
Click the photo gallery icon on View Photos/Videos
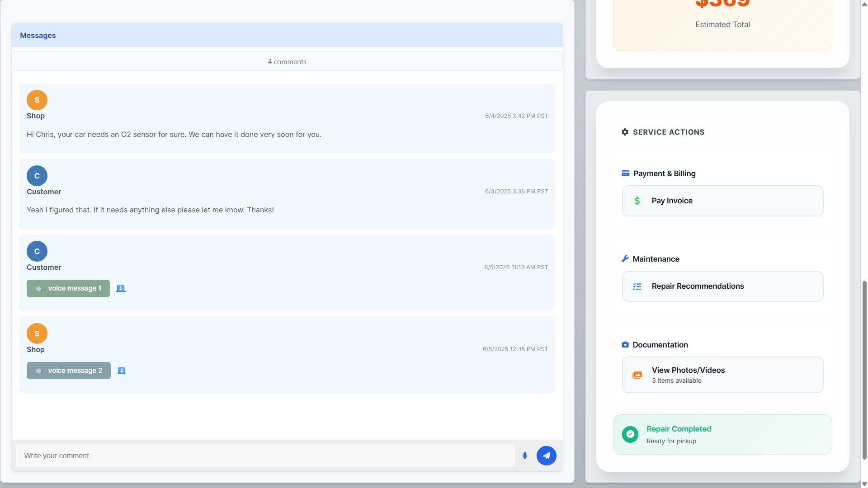click(x=637, y=375)
